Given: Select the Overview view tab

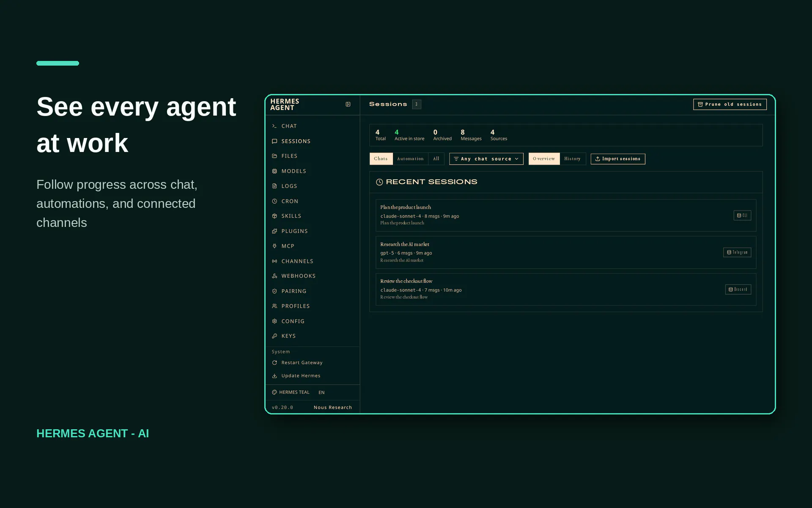Looking at the screenshot, I should point(544,159).
